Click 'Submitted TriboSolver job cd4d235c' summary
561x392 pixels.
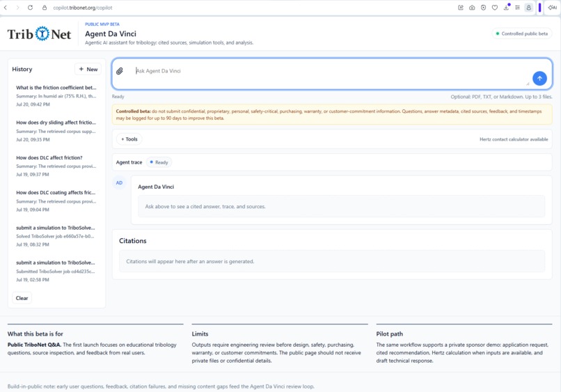[56, 271]
